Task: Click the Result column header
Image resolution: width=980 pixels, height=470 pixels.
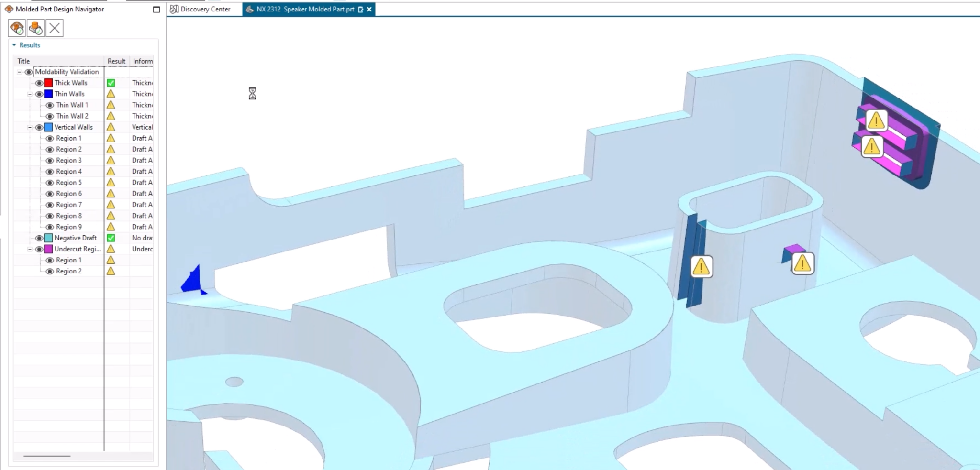Action: pyautogui.click(x=116, y=61)
